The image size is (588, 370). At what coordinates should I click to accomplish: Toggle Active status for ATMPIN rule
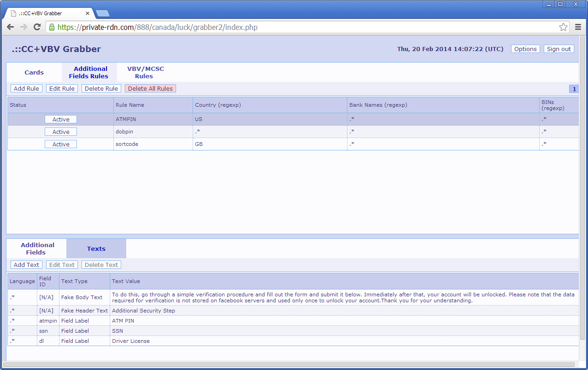(x=61, y=119)
